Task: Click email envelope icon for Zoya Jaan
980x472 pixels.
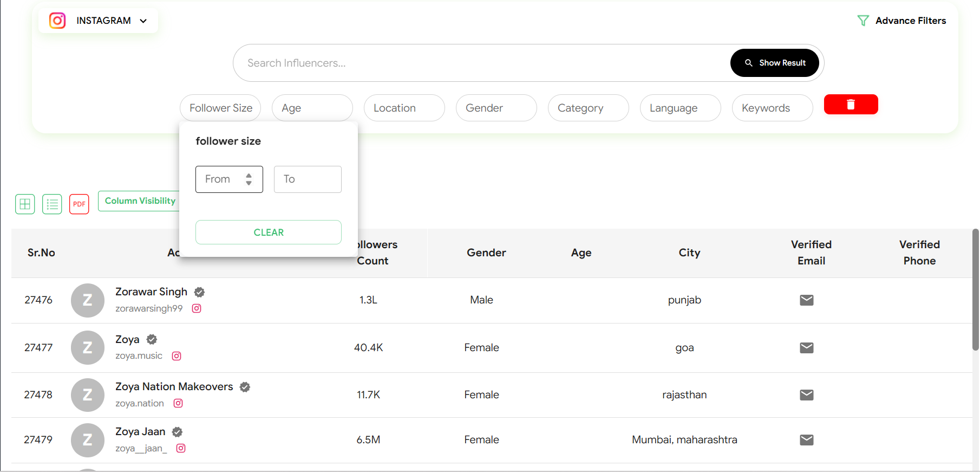Action: coord(806,440)
